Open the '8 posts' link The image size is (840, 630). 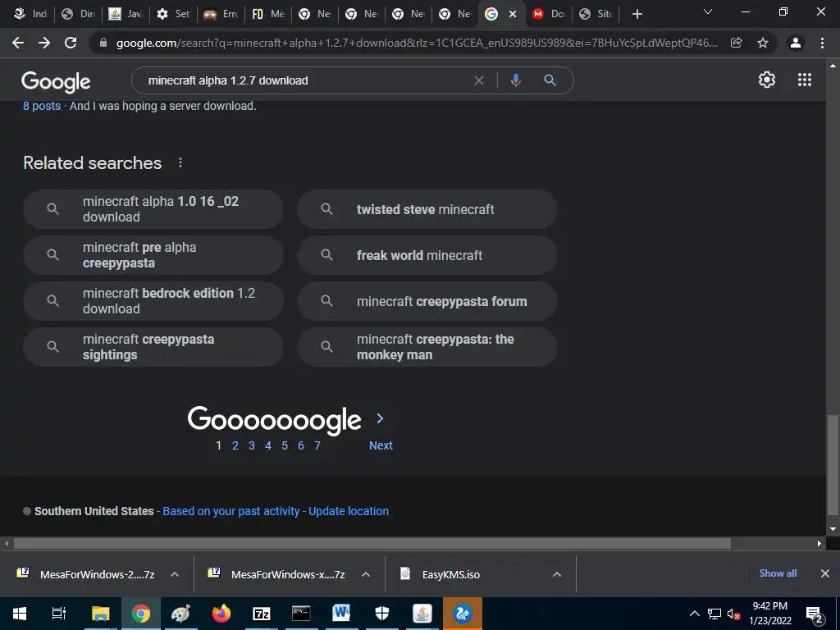point(42,106)
